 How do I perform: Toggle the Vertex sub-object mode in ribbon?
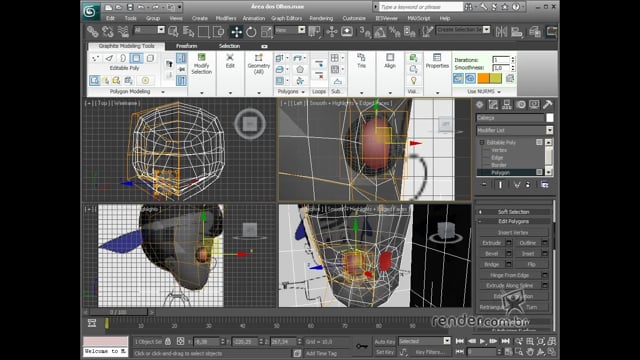pos(95,58)
